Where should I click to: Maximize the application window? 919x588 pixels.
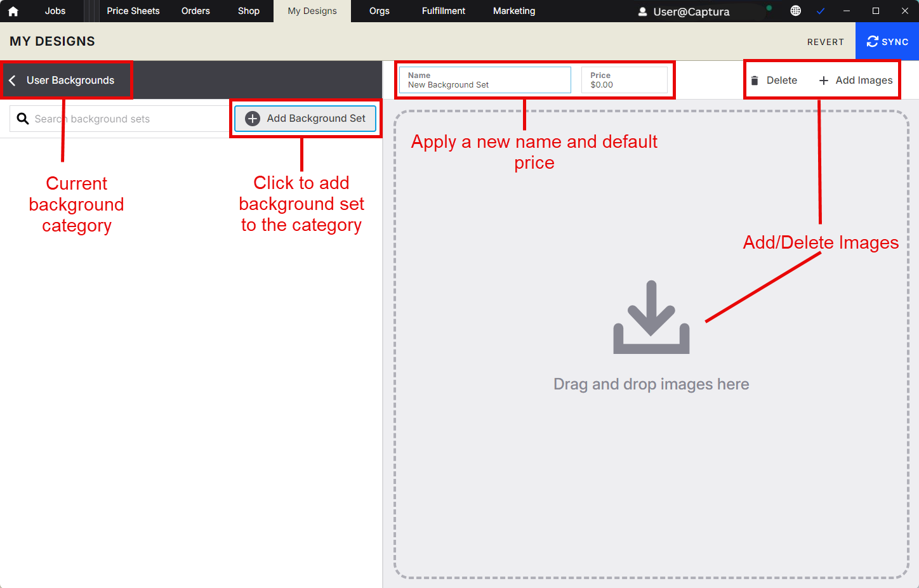(x=876, y=11)
